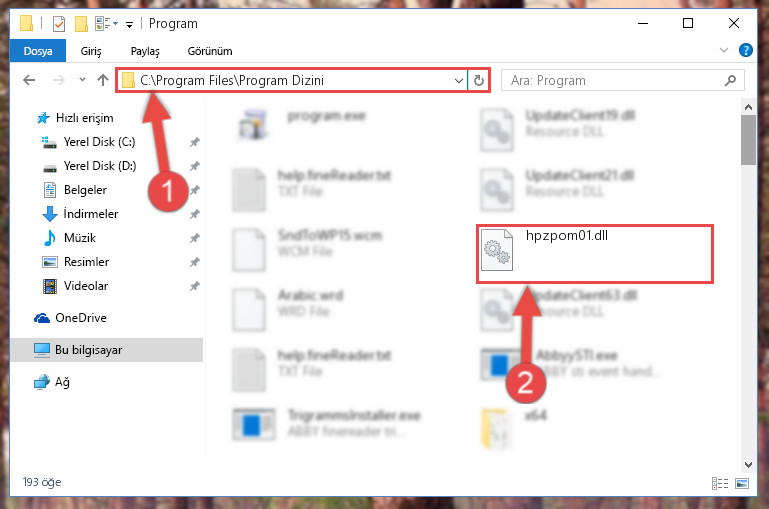This screenshot has width=769, height=509.
Task: Unpin Belgeler from quick access pin
Action: [195, 190]
